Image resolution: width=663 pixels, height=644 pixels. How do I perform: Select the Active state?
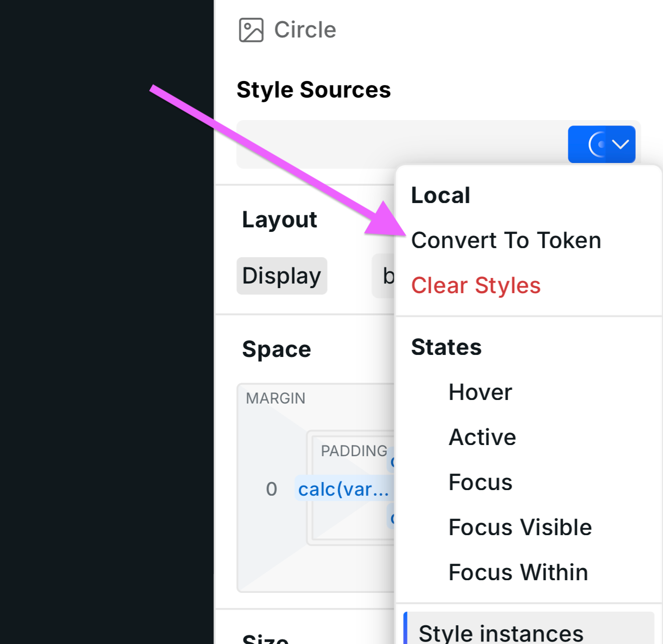[482, 437]
